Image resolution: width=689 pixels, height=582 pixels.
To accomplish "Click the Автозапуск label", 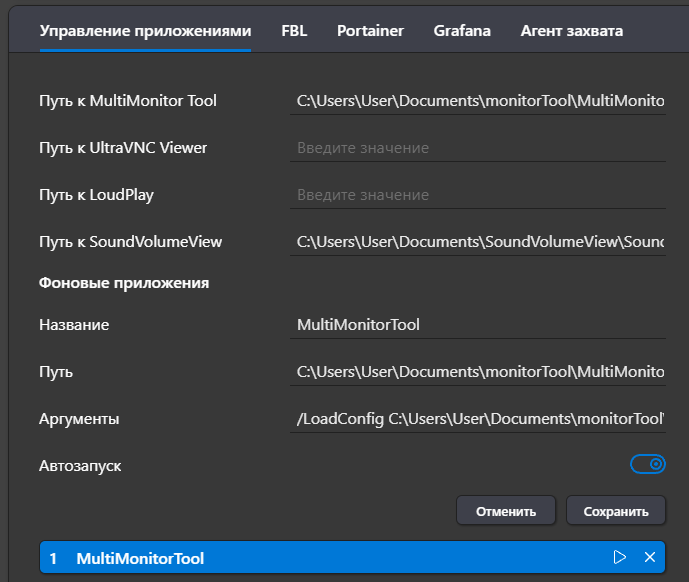I will 80,466.
